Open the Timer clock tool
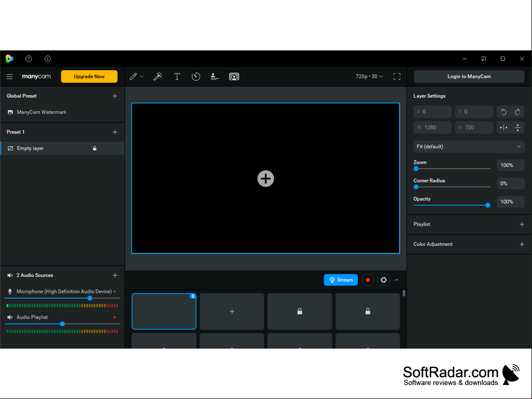The height and width of the screenshot is (399, 532). (x=196, y=77)
